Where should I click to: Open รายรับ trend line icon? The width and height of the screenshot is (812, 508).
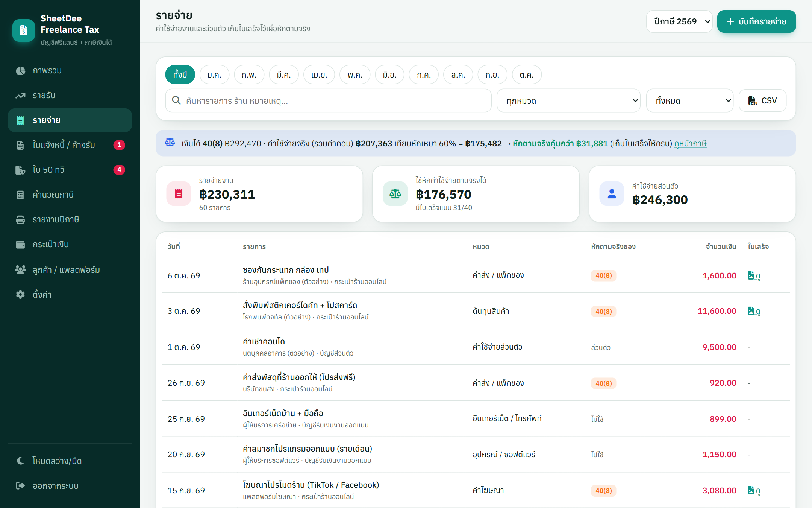[x=20, y=96]
